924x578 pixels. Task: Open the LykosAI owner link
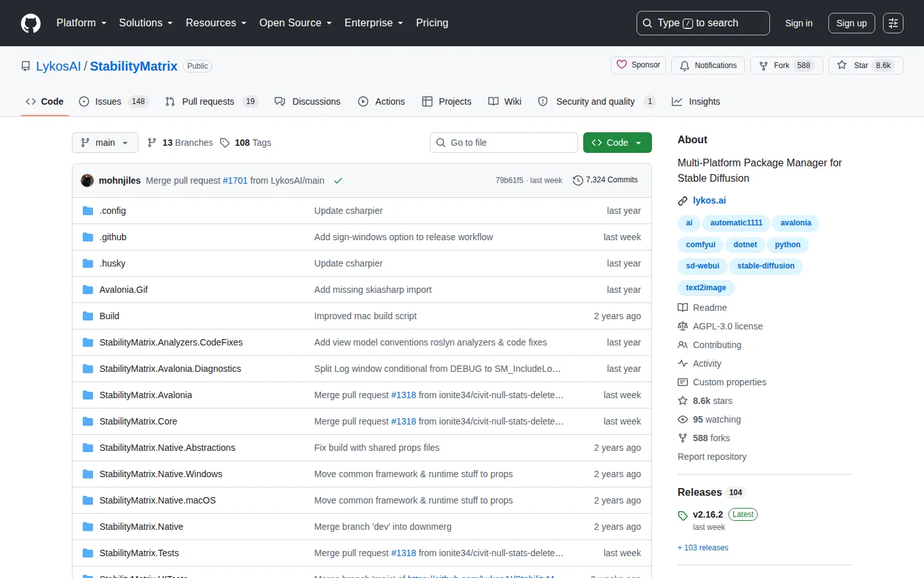pos(58,66)
